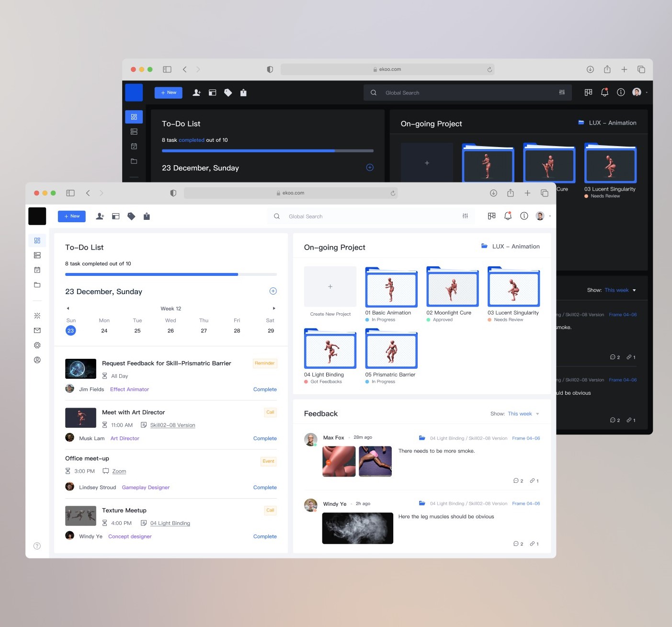672x627 pixels.
Task: Expand the Feedback 'This week' dropdown
Action: click(523, 414)
